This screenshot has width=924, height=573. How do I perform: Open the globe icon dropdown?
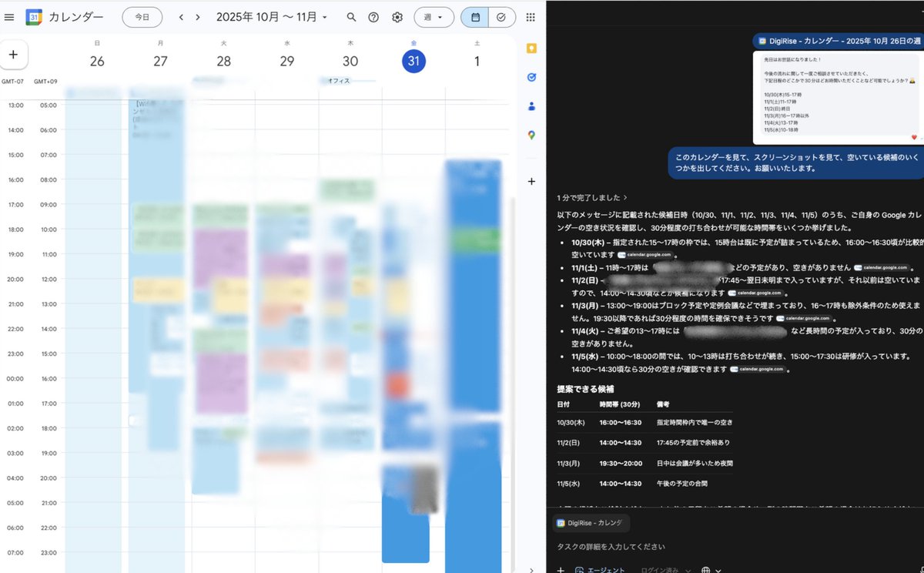pos(711,570)
